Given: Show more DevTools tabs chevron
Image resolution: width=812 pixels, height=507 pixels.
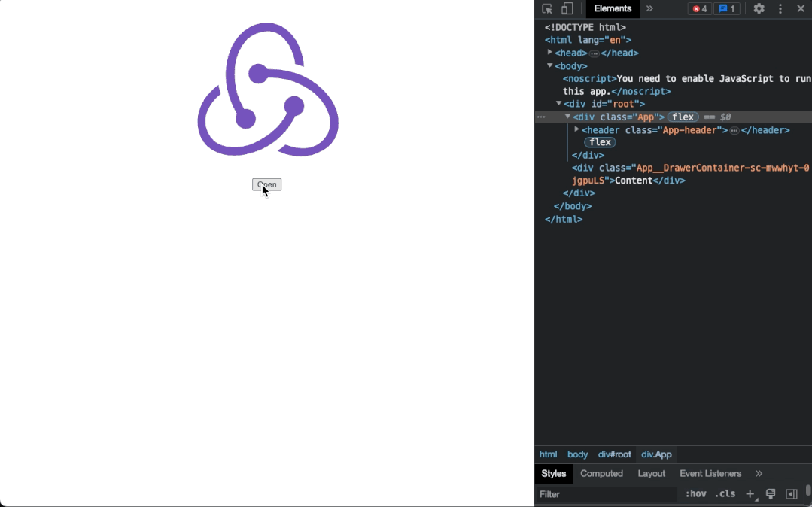Looking at the screenshot, I should (x=649, y=9).
